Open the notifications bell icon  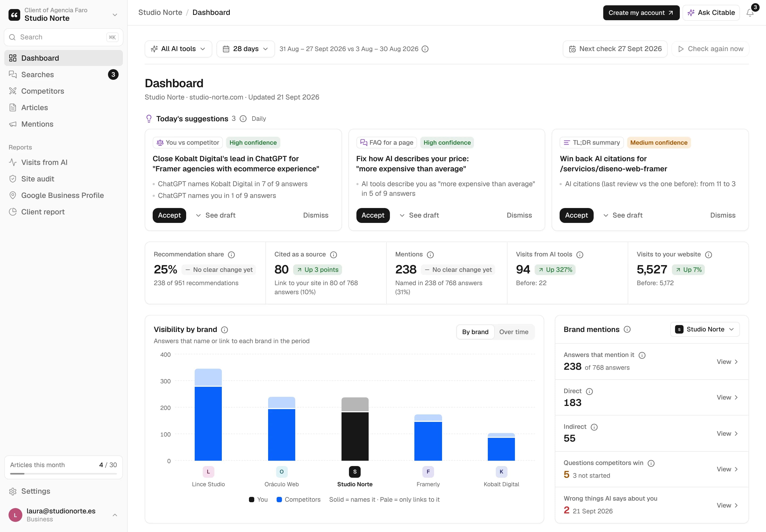(x=750, y=13)
